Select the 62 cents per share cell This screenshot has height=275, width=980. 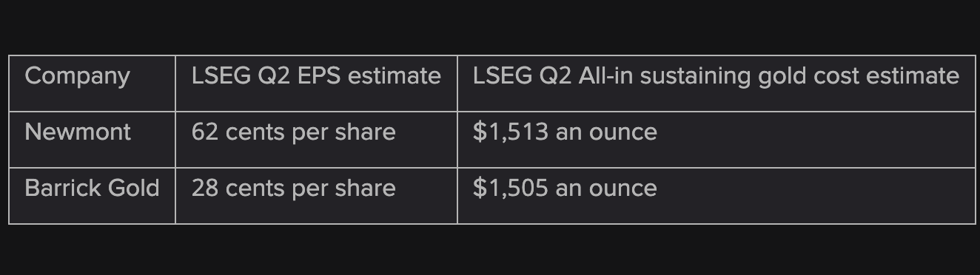coord(316,140)
